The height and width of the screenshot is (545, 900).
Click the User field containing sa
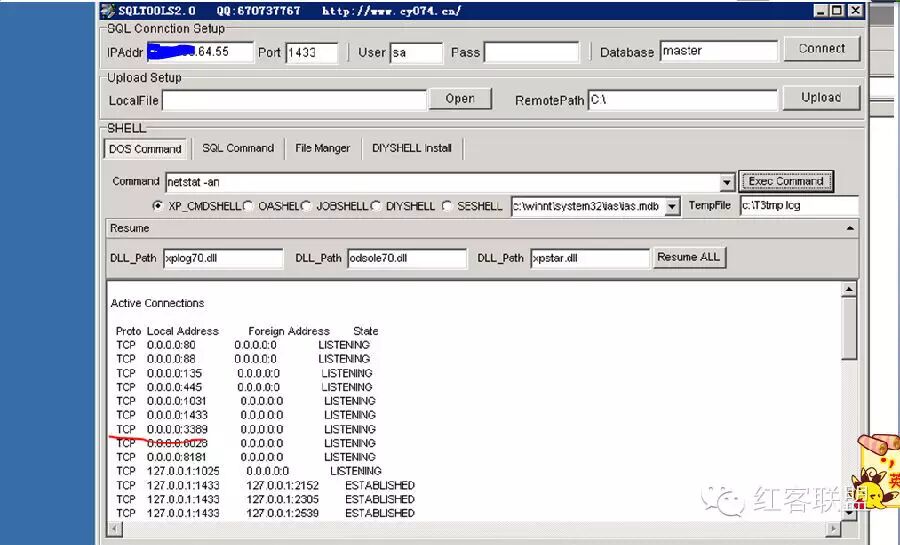pyautogui.click(x=416, y=53)
